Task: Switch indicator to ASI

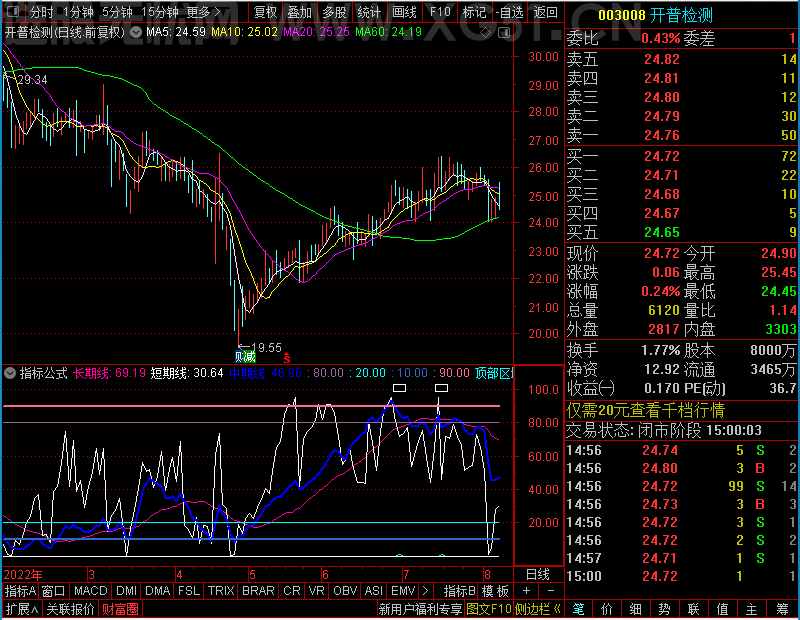Action: point(374,591)
